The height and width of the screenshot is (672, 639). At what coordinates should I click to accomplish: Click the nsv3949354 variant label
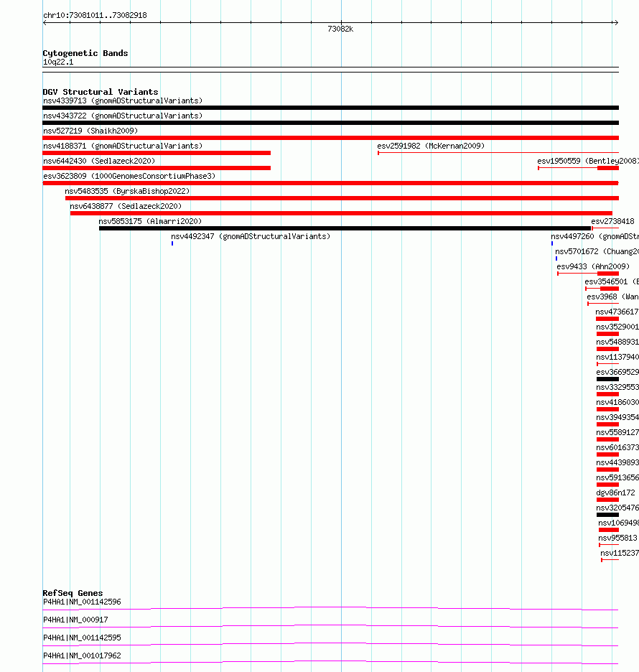(x=617, y=417)
